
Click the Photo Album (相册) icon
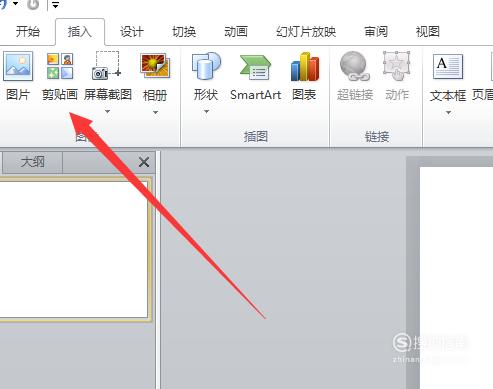pyautogui.click(x=155, y=66)
